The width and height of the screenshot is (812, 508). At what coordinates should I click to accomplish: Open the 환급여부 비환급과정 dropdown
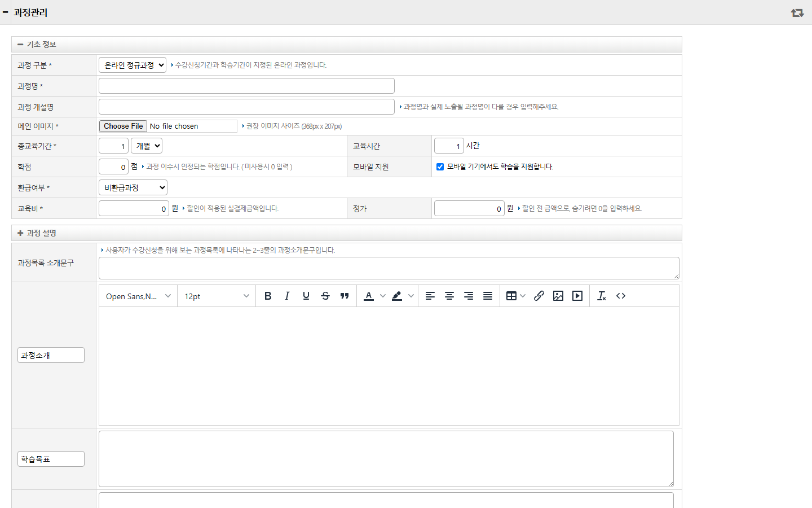coord(133,187)
